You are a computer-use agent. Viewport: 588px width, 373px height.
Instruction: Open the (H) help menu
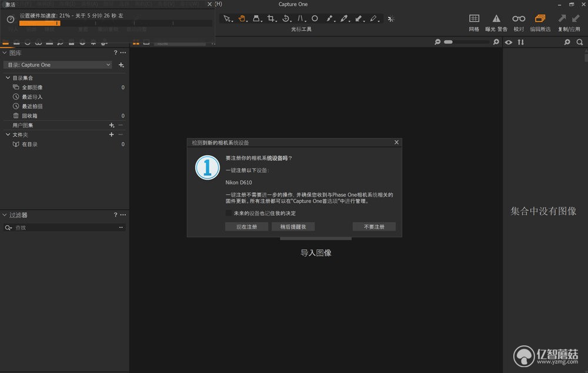(x=219, y=4)
